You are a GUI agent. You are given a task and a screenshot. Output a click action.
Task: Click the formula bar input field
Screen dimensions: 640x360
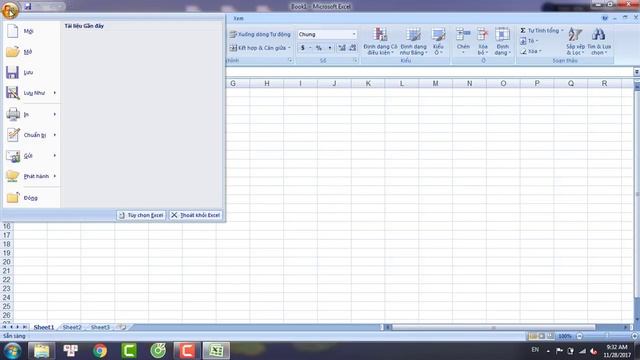click(x=429, y=72)
